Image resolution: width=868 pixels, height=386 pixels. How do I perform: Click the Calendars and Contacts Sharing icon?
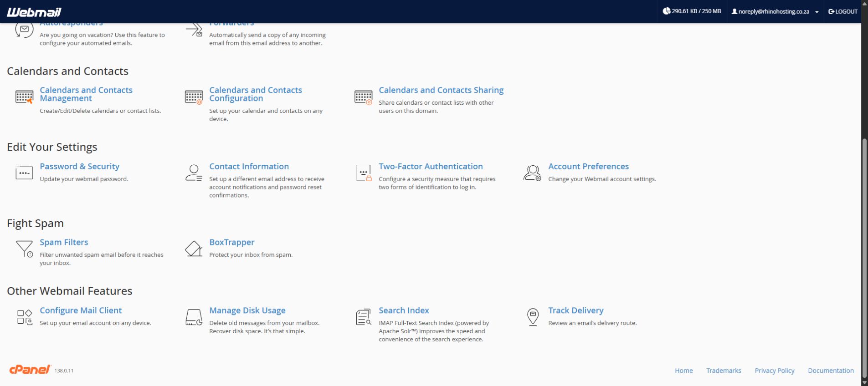coord(363,97)
